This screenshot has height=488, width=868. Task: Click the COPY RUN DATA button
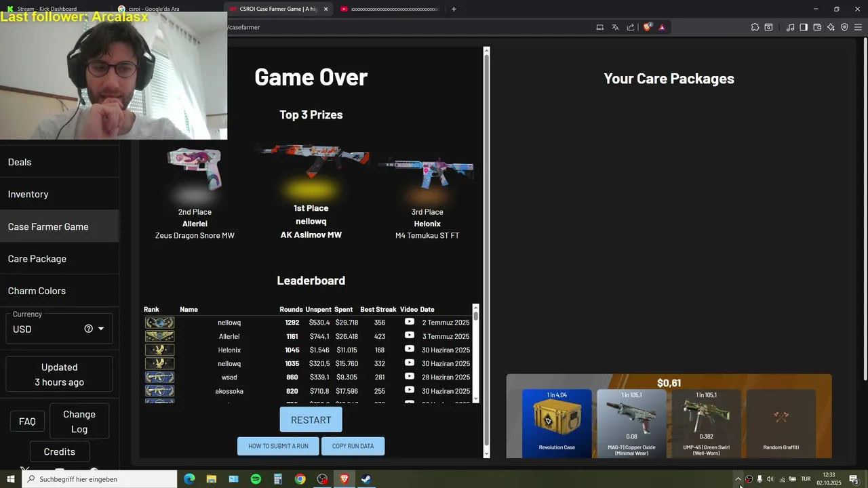tap(353, 446)
